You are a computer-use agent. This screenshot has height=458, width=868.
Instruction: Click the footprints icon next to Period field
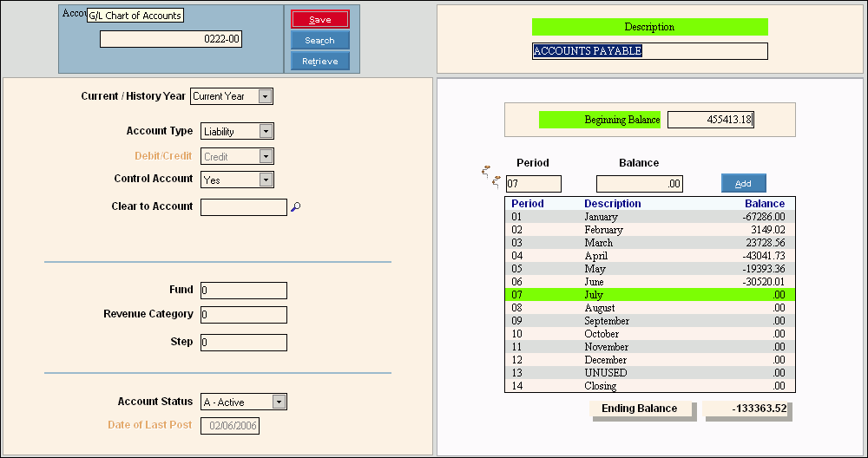[491, 175]
